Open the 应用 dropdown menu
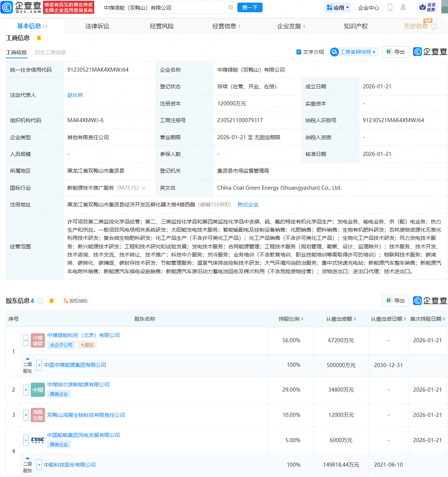The height and width of the screenshot is (477, 448). [x=338, y=7]
